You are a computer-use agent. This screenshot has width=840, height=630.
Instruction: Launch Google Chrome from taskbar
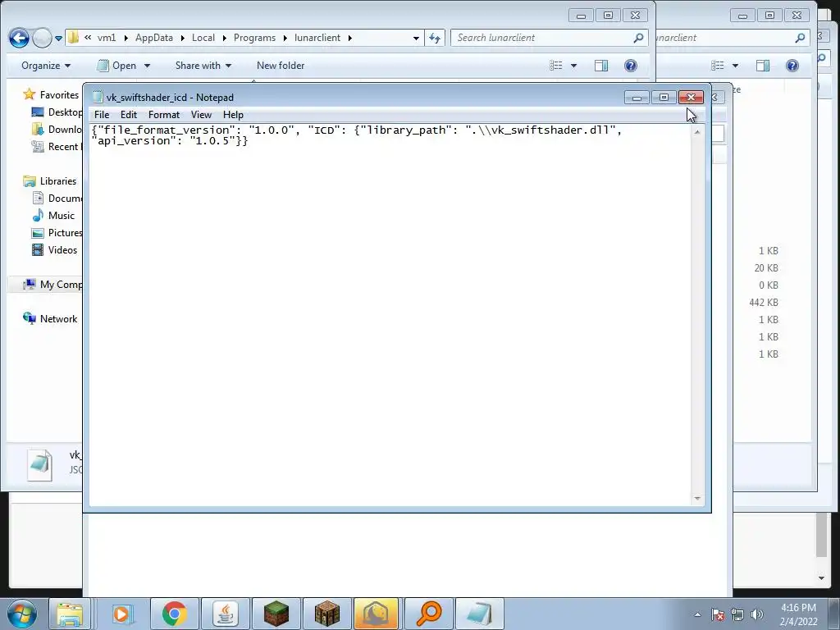pos(174,614)
